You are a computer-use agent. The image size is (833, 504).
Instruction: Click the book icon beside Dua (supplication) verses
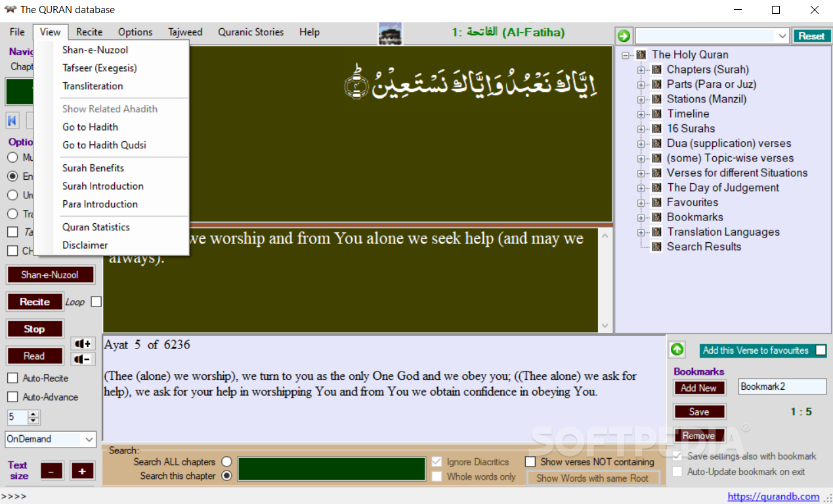(656, 143)
